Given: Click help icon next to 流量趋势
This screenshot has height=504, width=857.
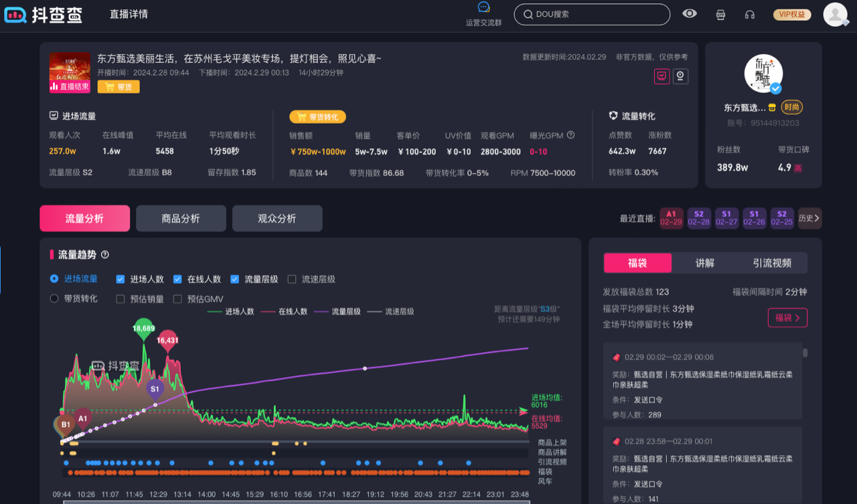Looking at the screenshot, I should click(x=104, y=255).
